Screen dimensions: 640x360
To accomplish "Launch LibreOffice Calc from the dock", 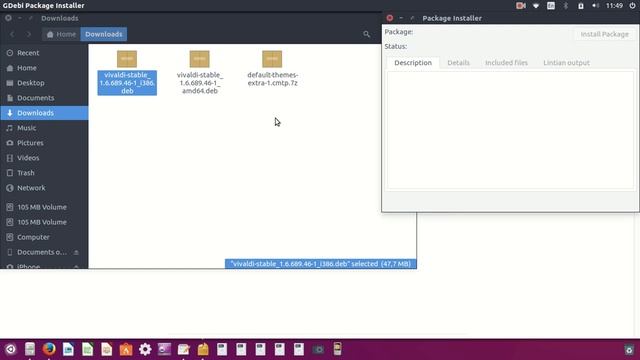I will [87, 349].
